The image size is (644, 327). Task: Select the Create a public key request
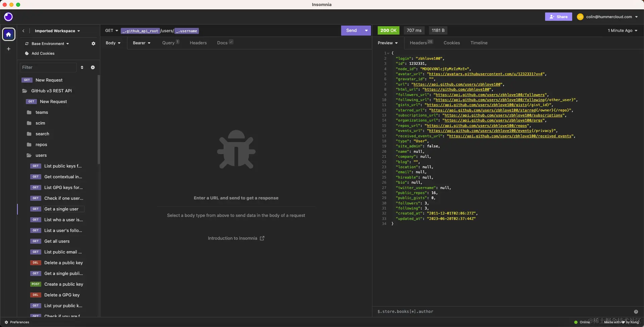pos(64,284)
